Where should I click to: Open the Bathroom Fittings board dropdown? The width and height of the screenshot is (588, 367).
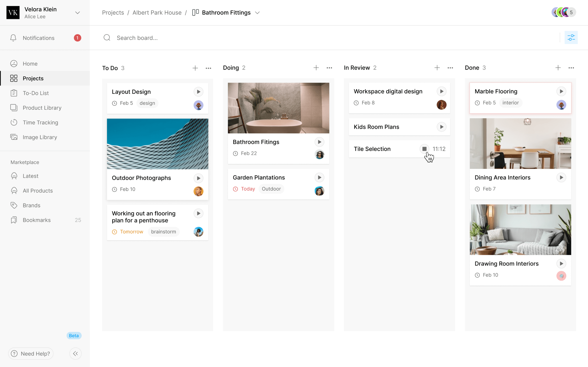point(257,13)
